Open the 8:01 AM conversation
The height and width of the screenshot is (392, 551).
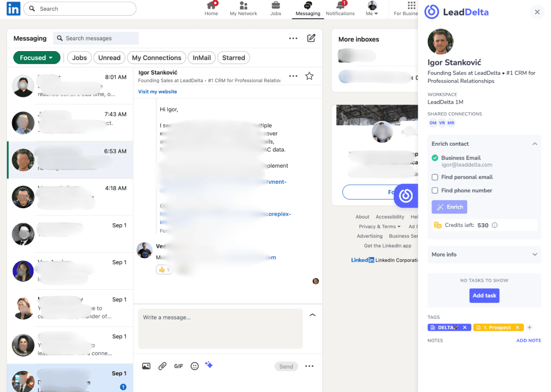70,85
